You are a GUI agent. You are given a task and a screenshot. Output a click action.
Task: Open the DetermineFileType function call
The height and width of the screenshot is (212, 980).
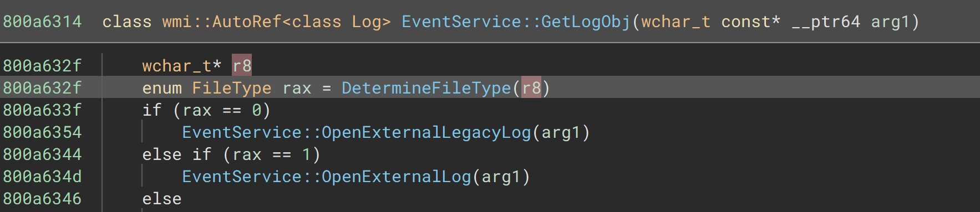(x=426, y=88)
